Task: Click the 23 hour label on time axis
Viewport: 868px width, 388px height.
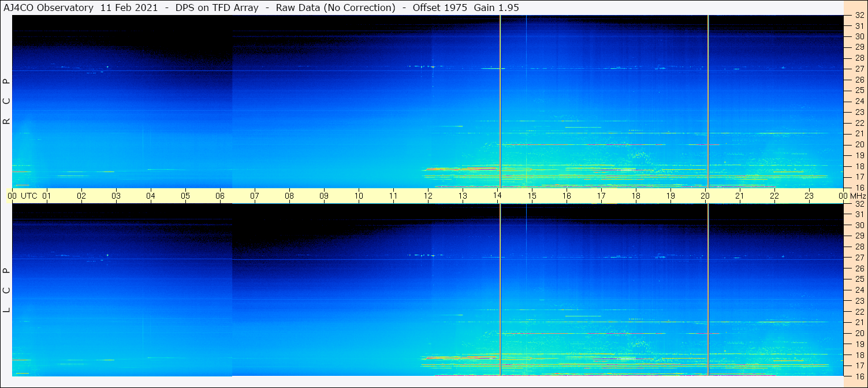Action: coord(809,196)
